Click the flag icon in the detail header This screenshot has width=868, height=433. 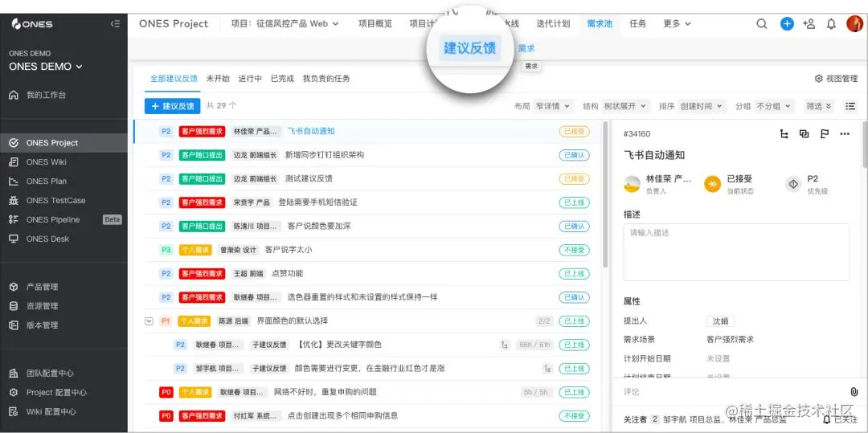pyautogui.click(x=825, y=134)
